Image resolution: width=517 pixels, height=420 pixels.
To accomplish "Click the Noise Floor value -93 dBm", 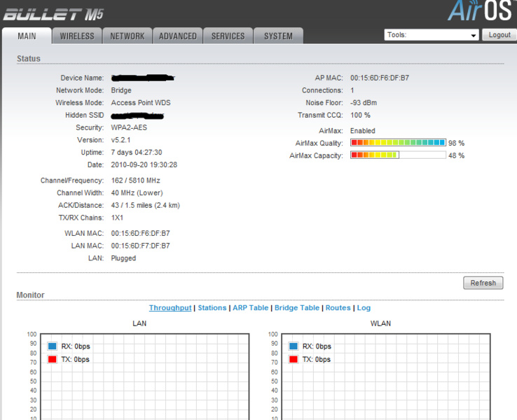I will coord(364,103).
